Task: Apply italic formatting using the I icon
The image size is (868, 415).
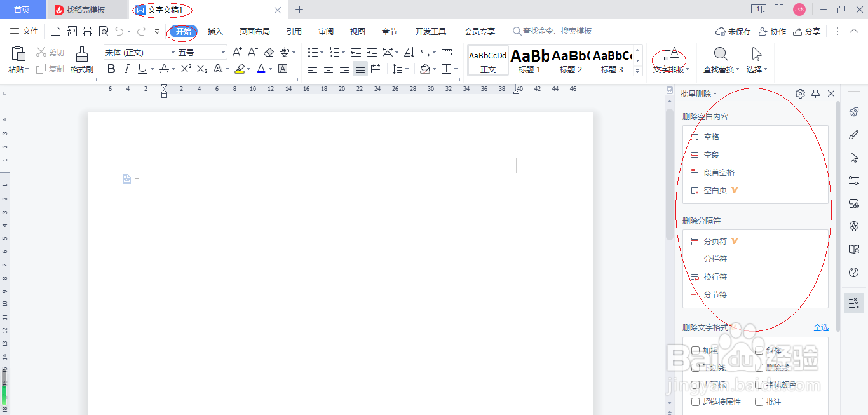Action: 126,68
